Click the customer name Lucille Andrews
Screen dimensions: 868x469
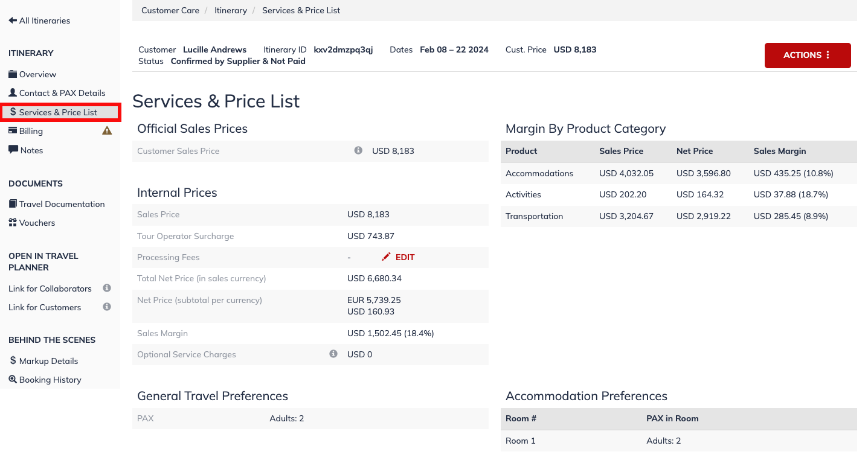coord(214,49)
